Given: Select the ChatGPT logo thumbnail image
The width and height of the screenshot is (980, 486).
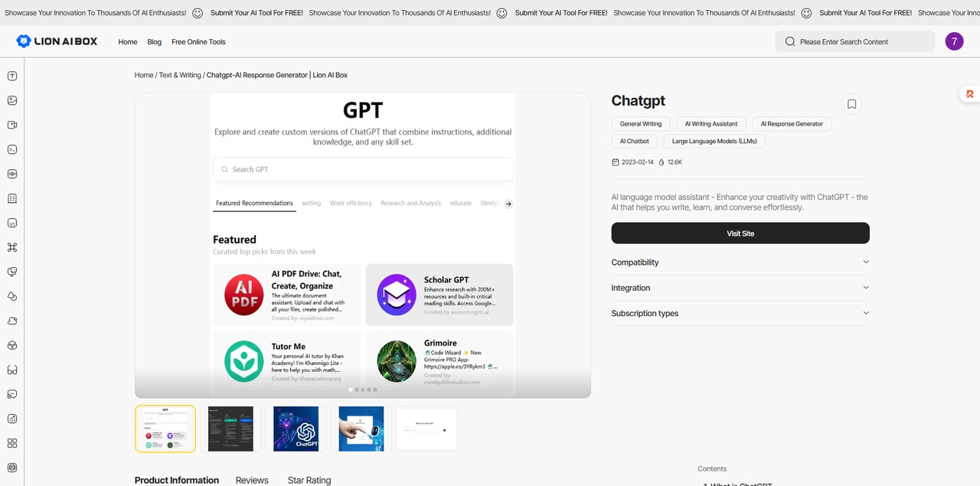Looking at the screenshot, I should click(296, 429).
